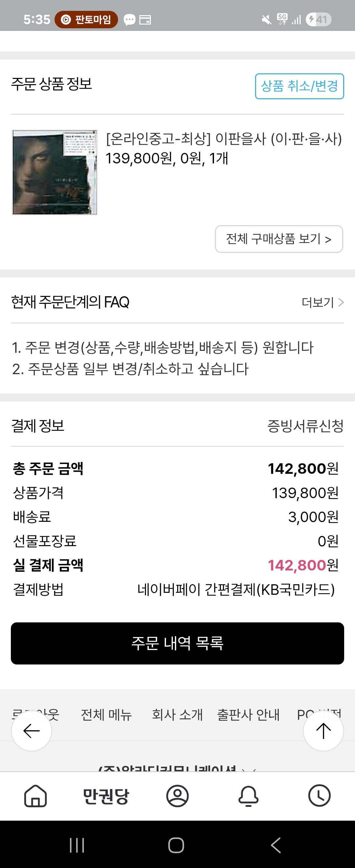
Task: Expand FAQ with the 더보기 chevron
Action: 323,302
